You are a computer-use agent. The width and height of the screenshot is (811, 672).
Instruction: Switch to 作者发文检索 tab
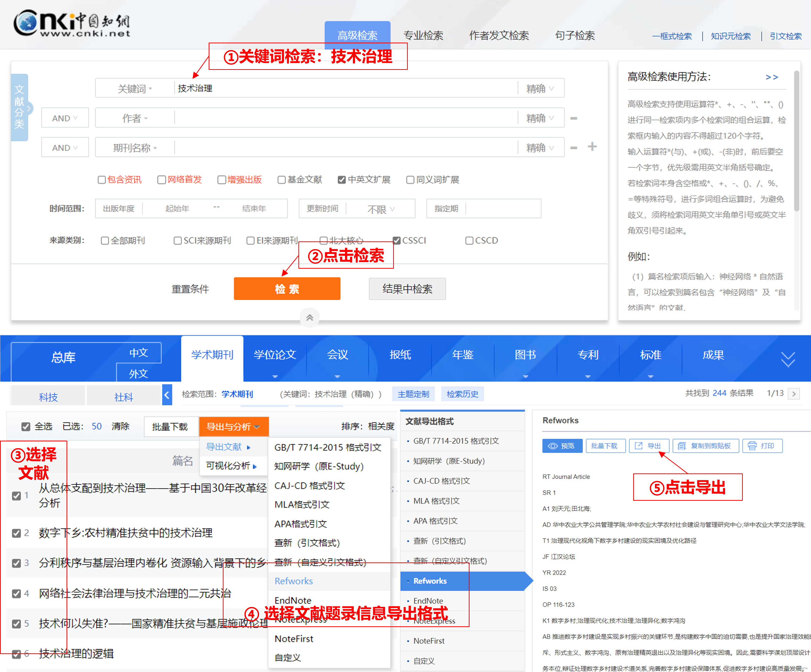tap(499, 35)
